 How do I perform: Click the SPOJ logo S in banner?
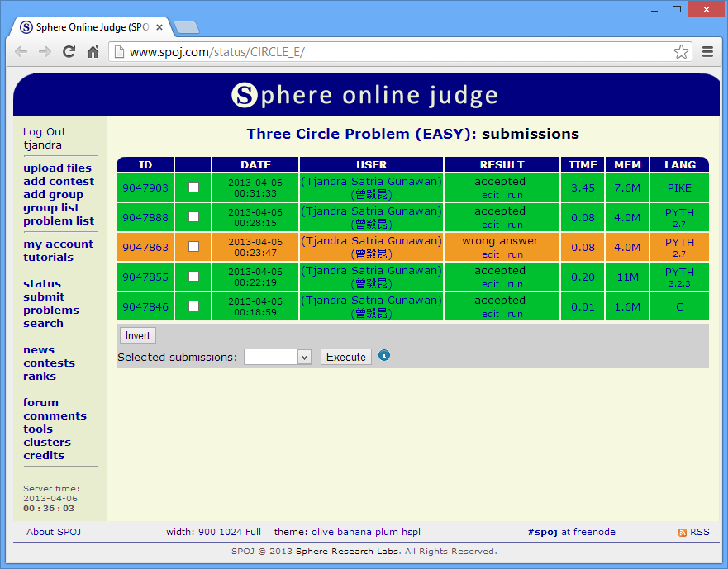point(245,95)
